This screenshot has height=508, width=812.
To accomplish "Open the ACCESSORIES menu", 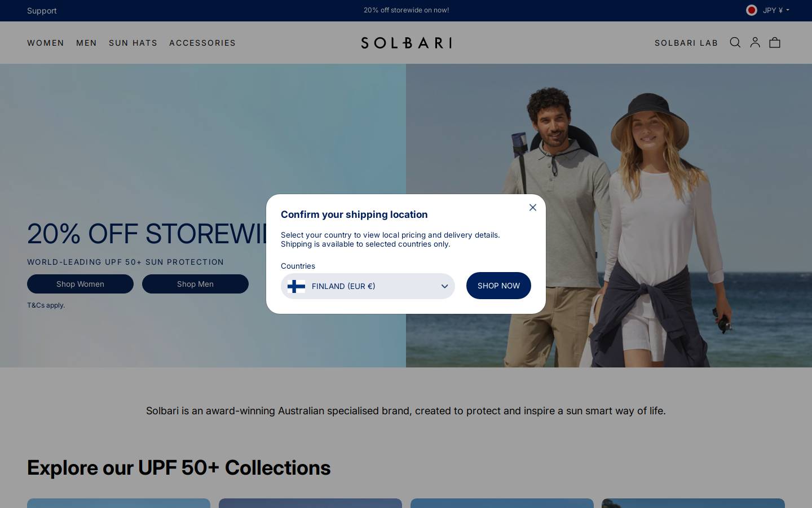I will click(202, 43).
